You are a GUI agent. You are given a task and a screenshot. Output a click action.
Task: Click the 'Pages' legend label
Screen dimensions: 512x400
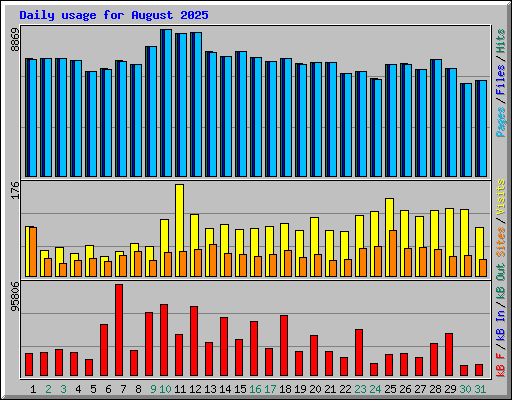(x=501, y=121)
